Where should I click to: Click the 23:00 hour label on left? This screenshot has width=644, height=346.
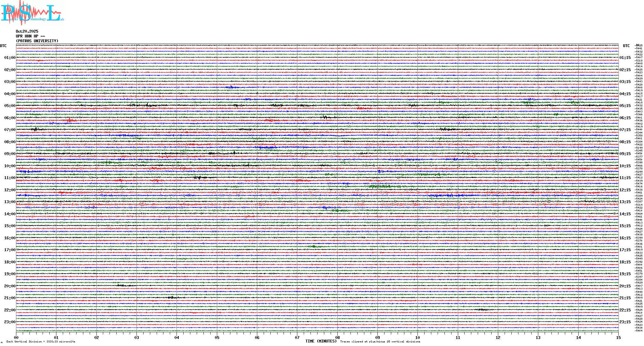pos(10,322)
